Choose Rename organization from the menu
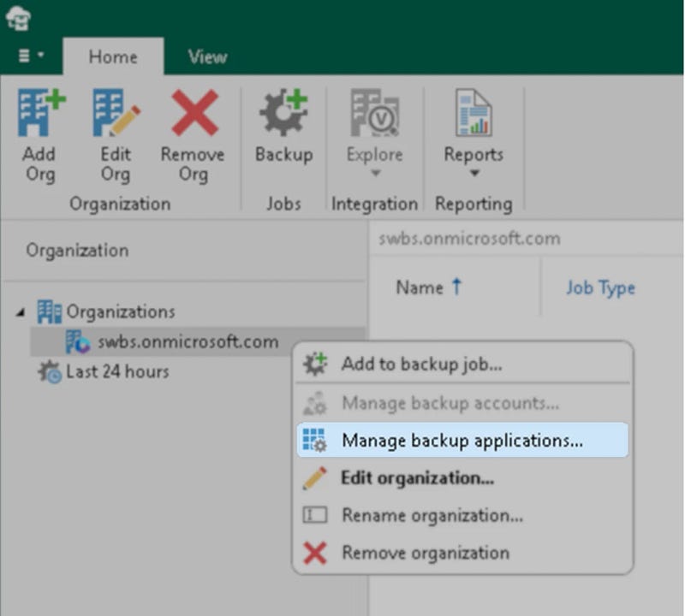The image size is (685, 616). [x=432, y=516]
